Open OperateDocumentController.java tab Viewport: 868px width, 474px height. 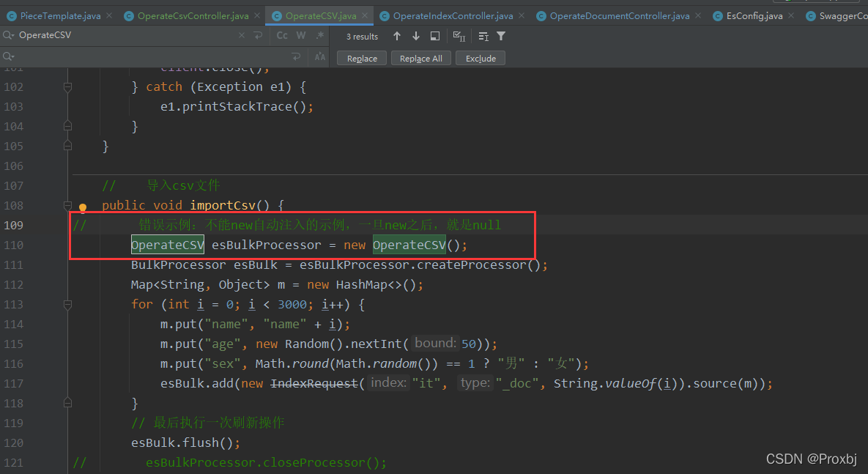620,16
